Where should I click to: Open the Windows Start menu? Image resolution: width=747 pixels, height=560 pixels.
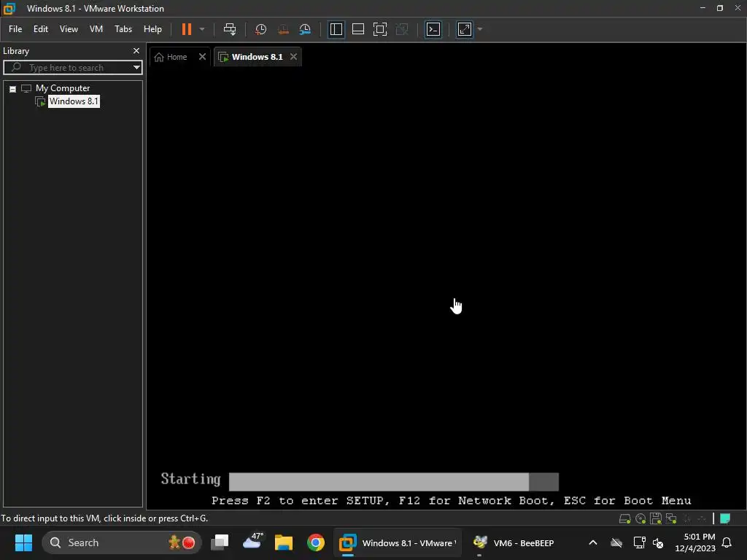click(23, 542)
